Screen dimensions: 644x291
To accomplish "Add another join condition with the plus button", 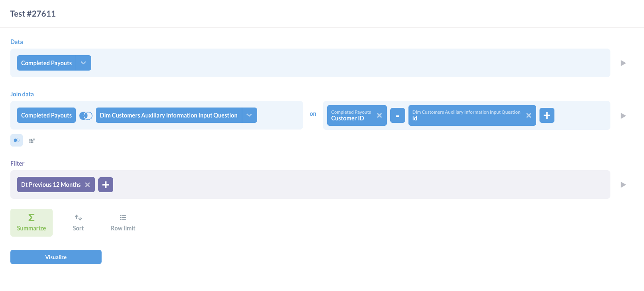I will pyautogui.click(x=547, y=115).
